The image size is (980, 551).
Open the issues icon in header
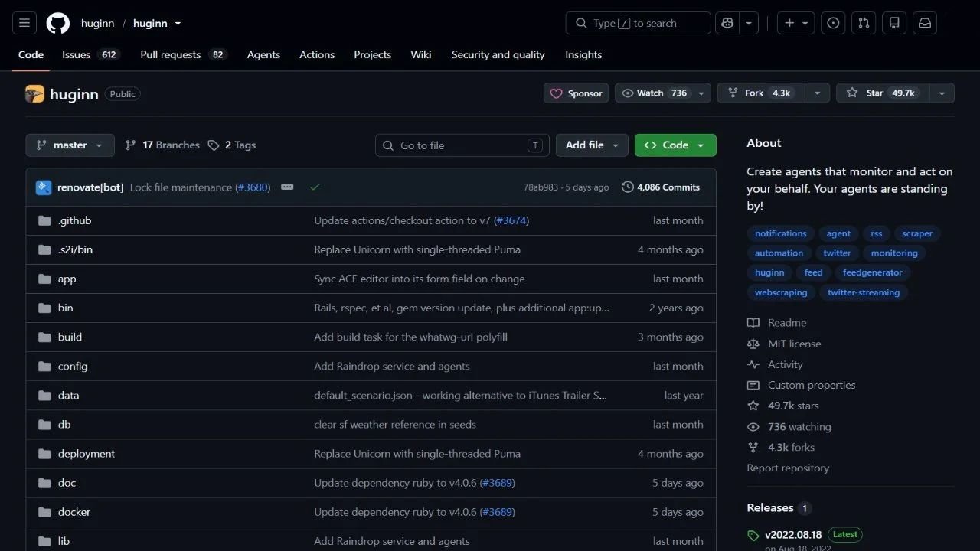833,23
